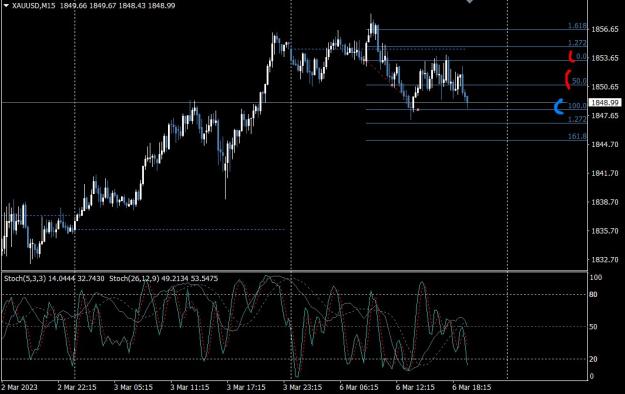Viewport: 625px width, 394px height.
Task: Click the 80 level on stochastic scale
Action: [594, 295]
